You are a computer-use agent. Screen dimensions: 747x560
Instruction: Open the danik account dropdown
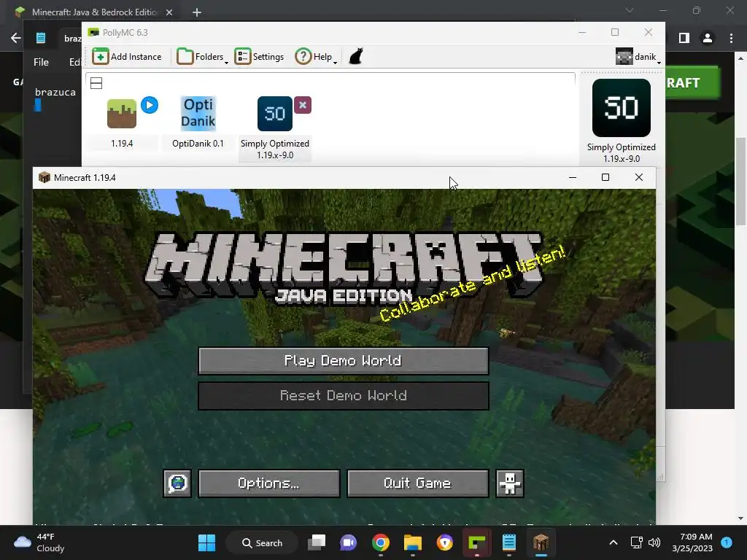tap(638, 57)
